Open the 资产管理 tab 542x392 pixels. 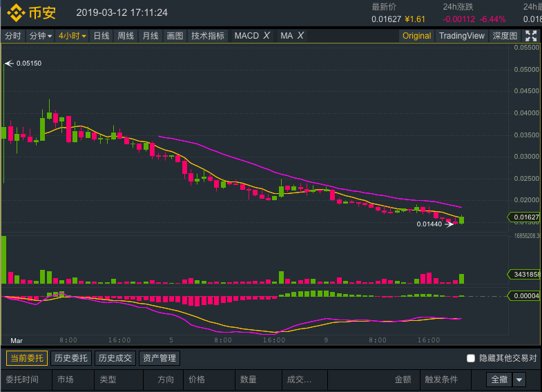[159, 358]
